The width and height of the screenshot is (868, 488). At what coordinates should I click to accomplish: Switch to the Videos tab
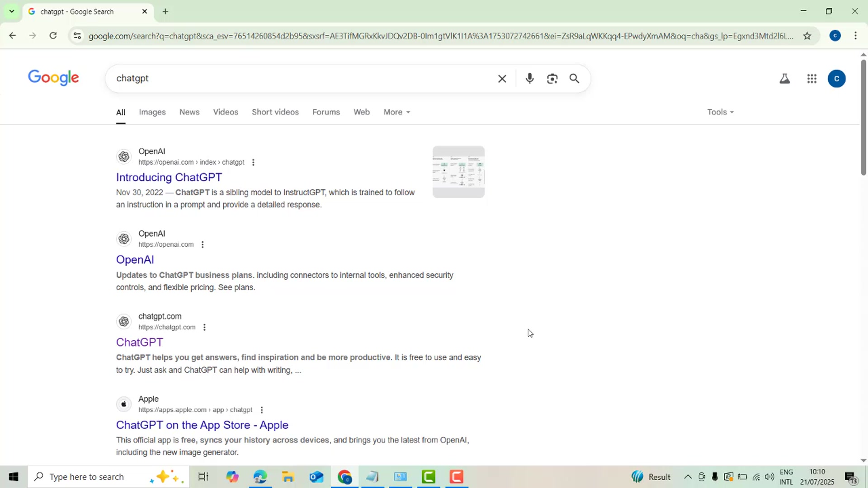coord(226,112)
